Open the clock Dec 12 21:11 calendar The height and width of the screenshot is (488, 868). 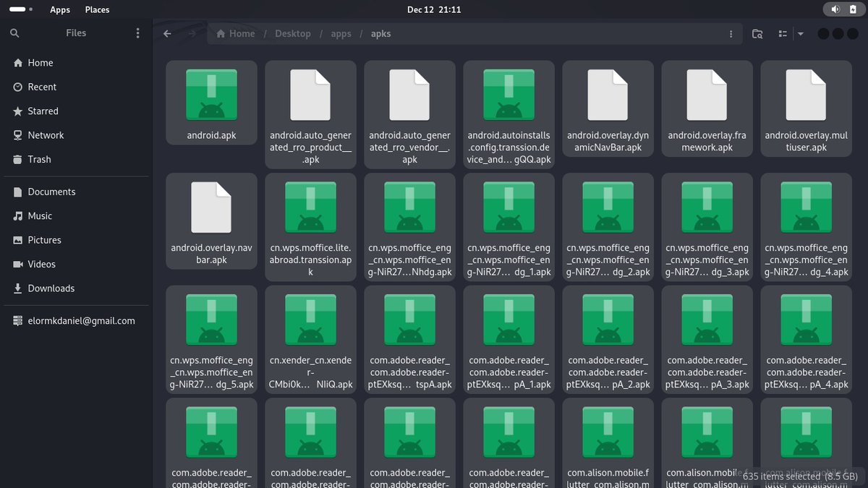[434, 9]
